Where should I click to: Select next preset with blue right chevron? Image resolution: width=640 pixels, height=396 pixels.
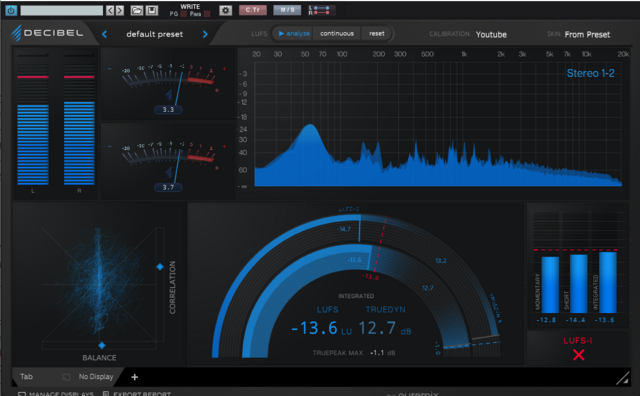(205, 34)
